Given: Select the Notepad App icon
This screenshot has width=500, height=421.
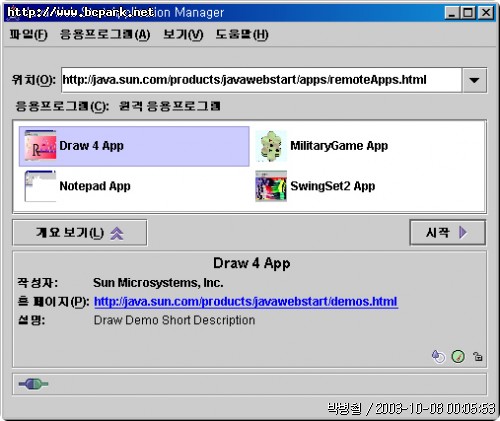Looking at the screenshot, I should (40, 186).
